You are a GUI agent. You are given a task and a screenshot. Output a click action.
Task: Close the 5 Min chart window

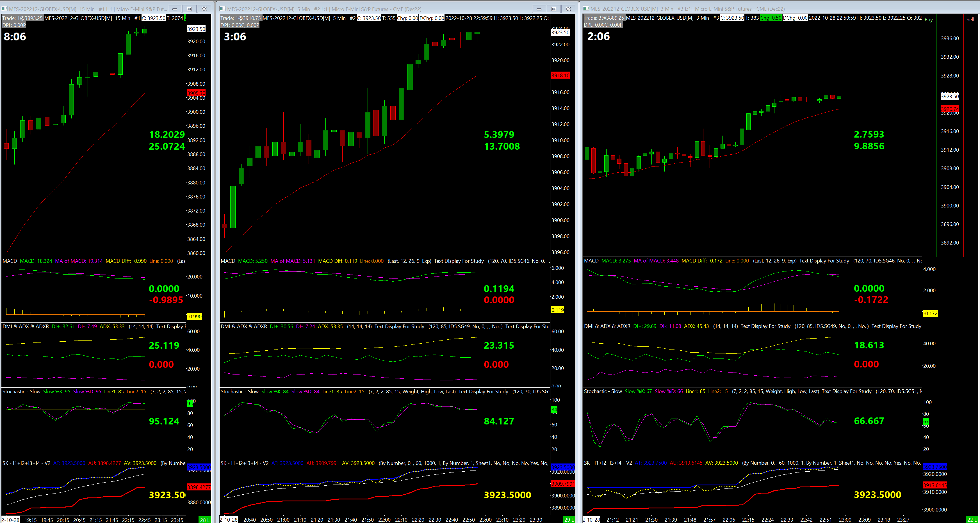click(x=568, y=9)
